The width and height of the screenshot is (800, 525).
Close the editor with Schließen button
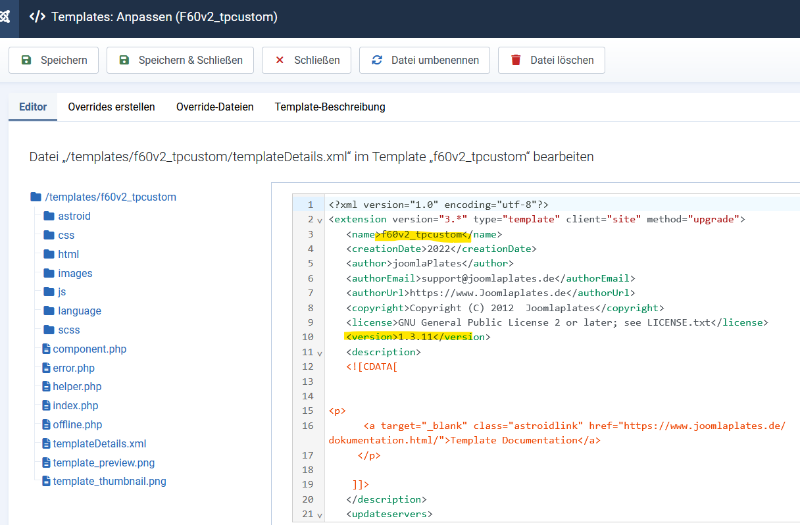click(x=307, y=60)
